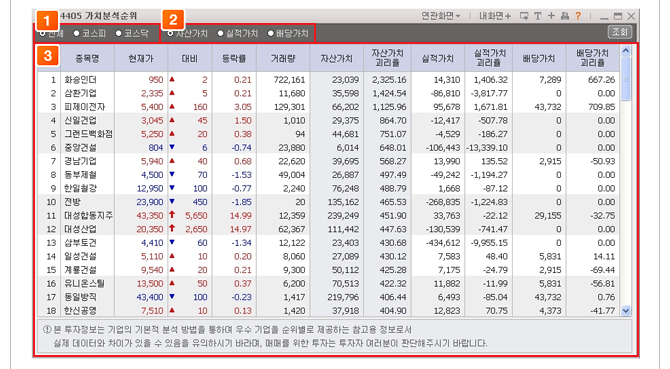Select the 그랜드백화점 stock row

point(328,134)
